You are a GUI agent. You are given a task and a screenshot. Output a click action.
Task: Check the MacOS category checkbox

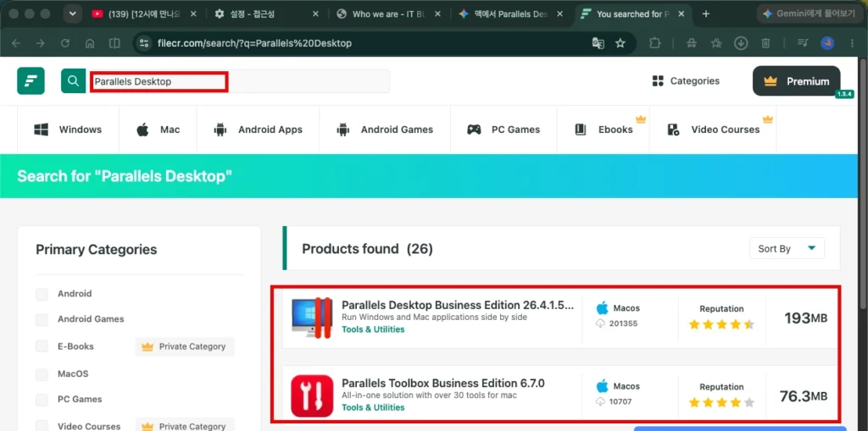(x=42, y=374)
